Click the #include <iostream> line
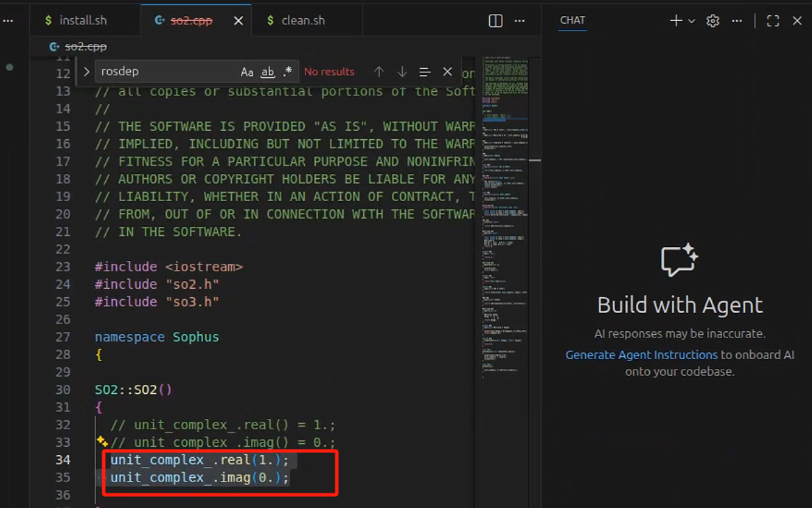This screenshot has height=508, width=812. [169, 267]
